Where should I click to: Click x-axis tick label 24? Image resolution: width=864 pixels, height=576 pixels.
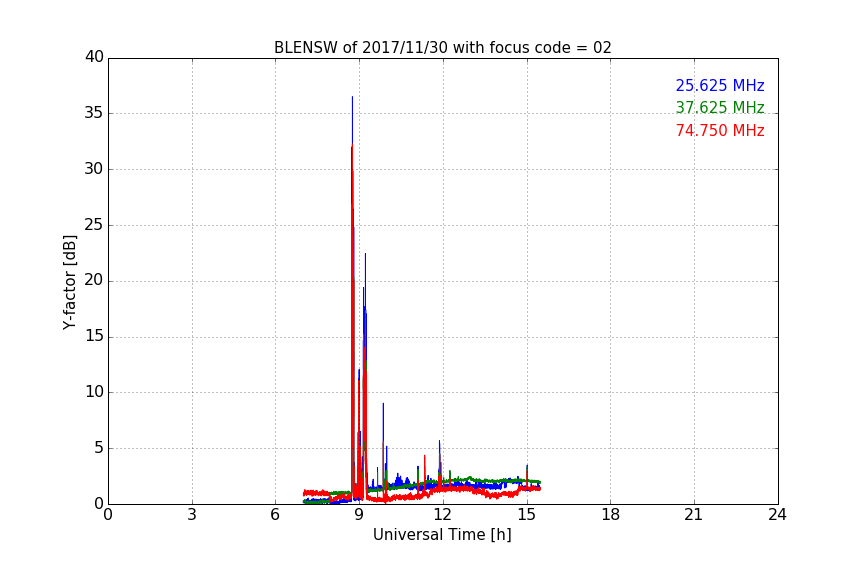point(777,515)
